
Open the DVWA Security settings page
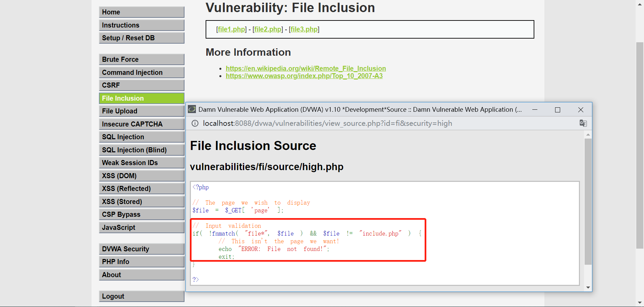pos(142,249)
